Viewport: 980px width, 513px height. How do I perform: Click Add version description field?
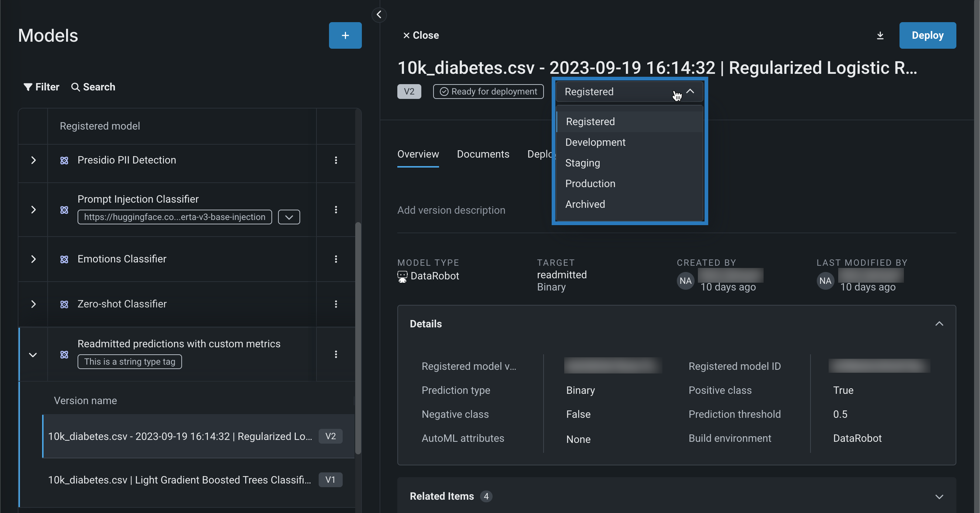click(451, 210)
